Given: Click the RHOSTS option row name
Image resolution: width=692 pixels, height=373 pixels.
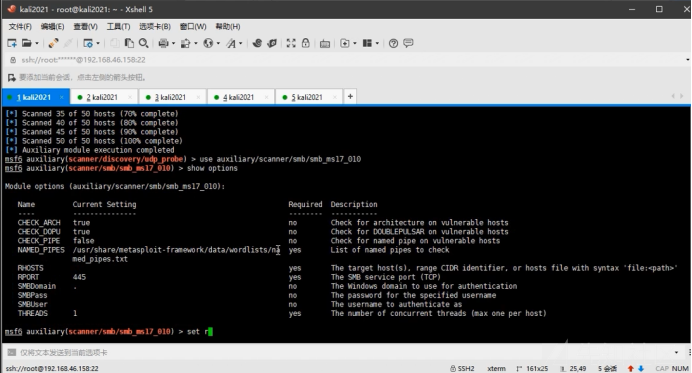Looking at the screenshot, I should tap(30, 268).
